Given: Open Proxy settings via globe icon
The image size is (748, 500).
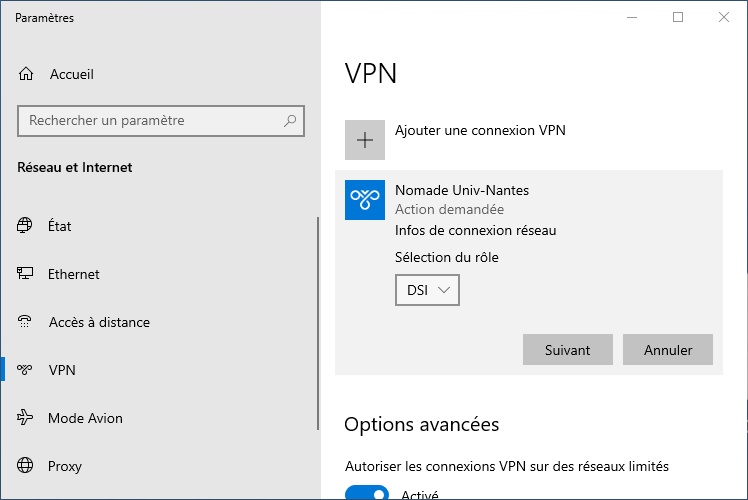Looking at the screenshot, I should pos(26,466).
